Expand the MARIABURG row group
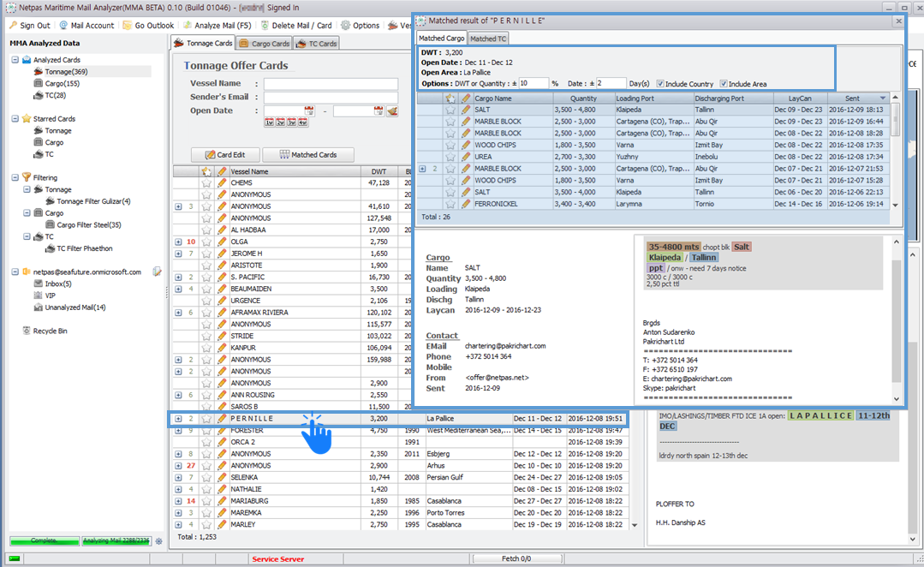This screenshot has height=567, width=924. (x=178, y=501)
